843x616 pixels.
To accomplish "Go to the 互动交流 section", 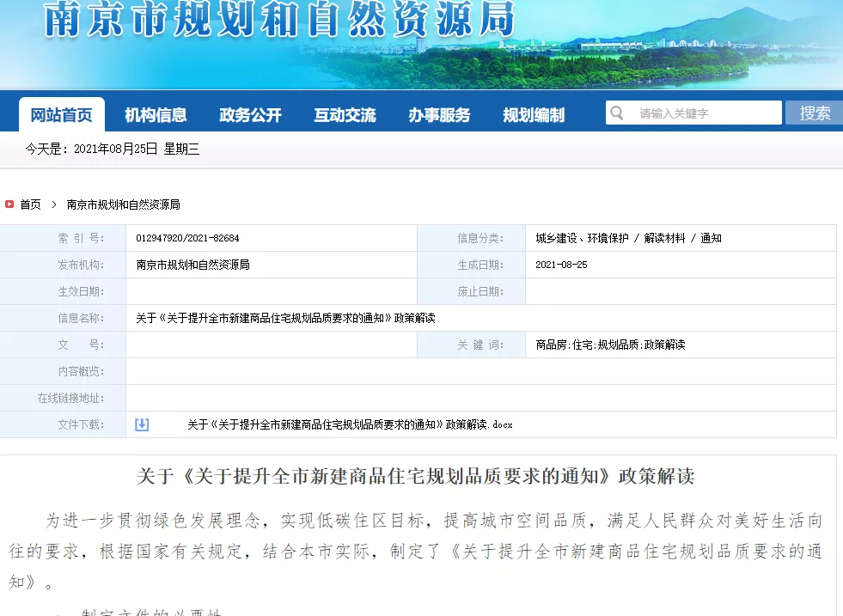I will [x=345, y=115].
